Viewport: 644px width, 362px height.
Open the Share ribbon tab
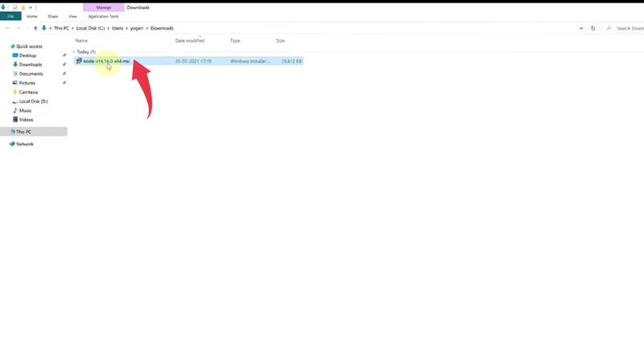pyautogui.click(x=52, y=16)
